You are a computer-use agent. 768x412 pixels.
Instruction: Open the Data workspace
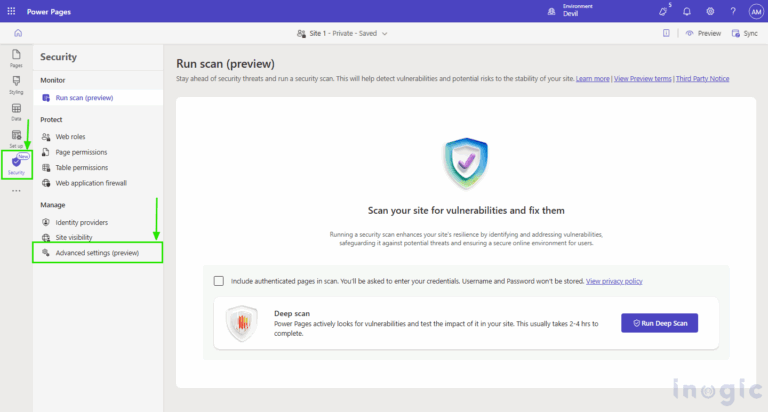16,111
